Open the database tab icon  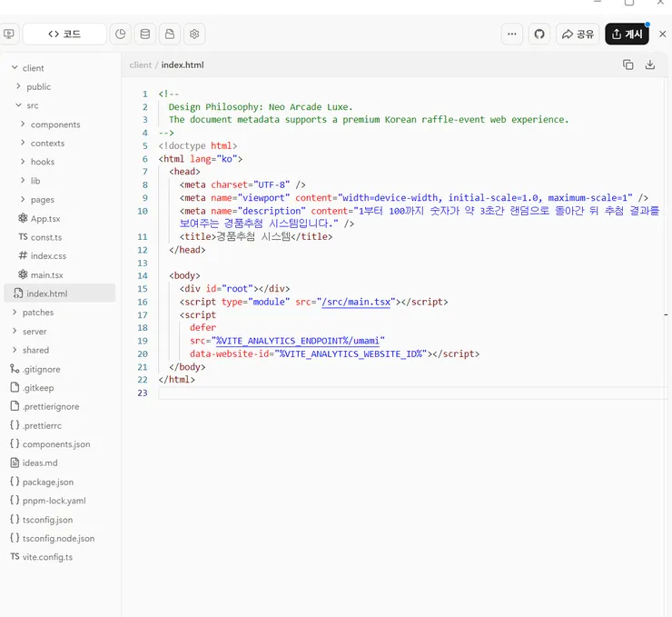[x=145, y=34]
